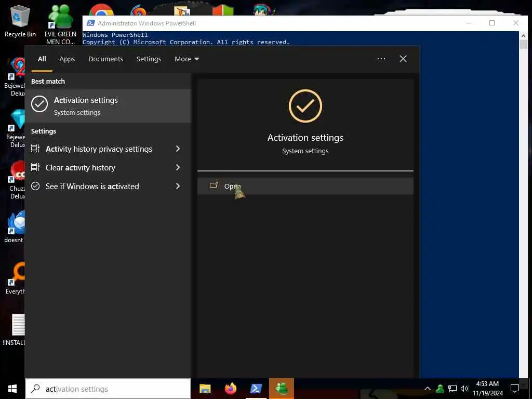Viewport: 532px width, 399px height.
Task: Launch Firefox from the taskbar
Action: pyautogui.click(x=230, y=389)
